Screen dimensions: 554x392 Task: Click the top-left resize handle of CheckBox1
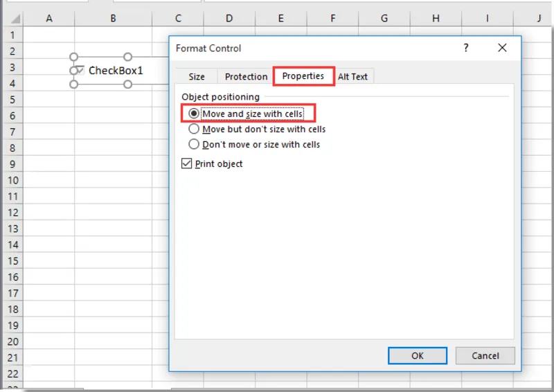point(73,57)
